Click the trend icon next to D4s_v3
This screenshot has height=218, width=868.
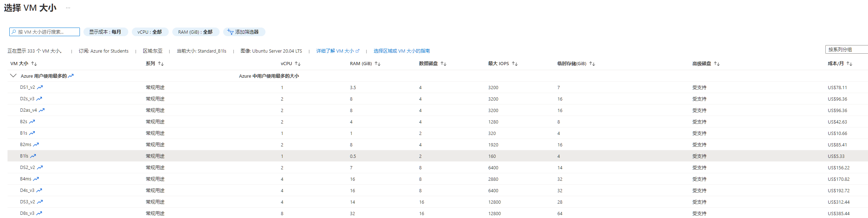point(39,190)
